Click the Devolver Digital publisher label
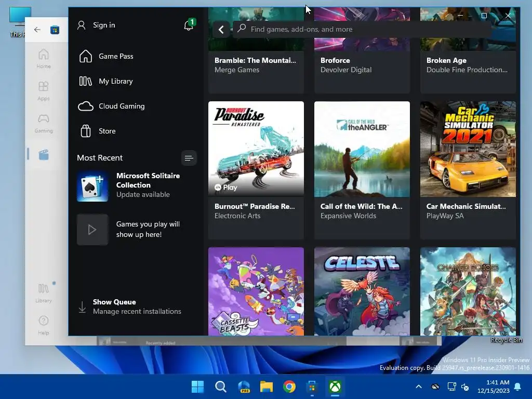The height and width of the screenshot is (399, 532). [x=346, y=70]
